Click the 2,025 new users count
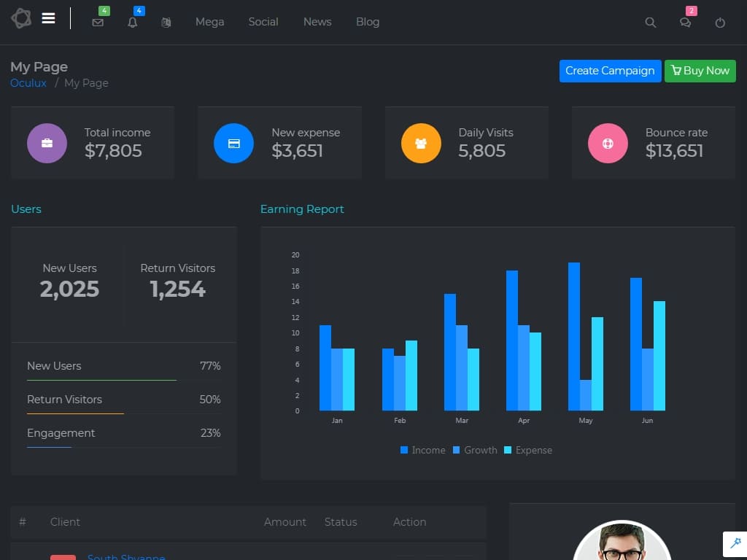The height and width of the screenshot is (560, 747). (x=69, y=289)
